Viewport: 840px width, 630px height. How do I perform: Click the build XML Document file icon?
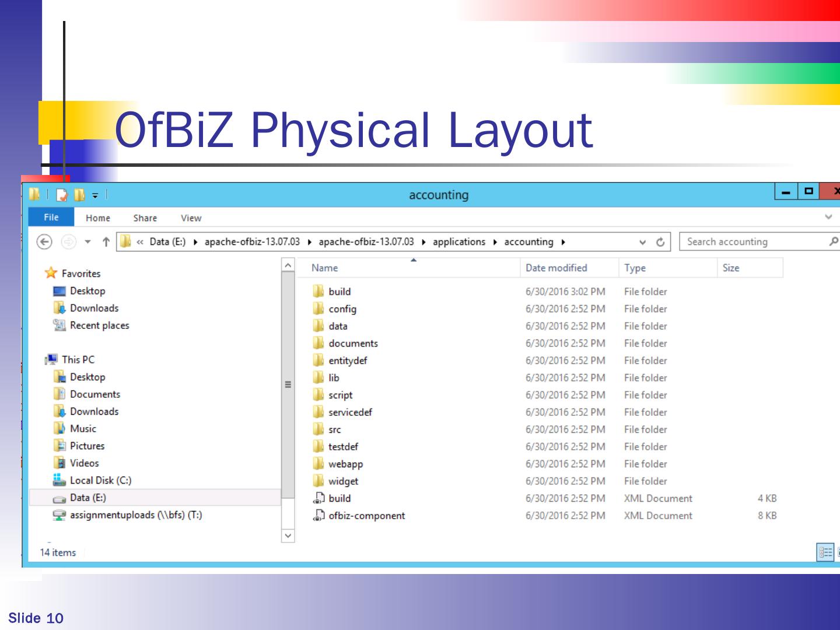click(318, 498)
